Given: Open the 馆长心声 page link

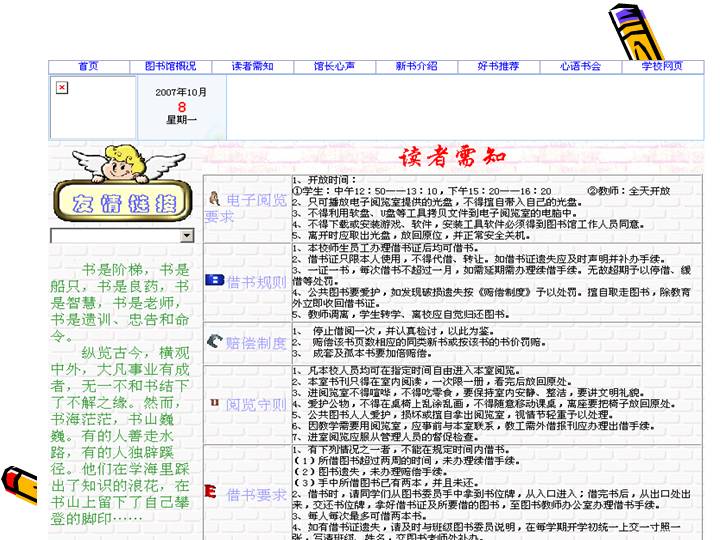Looking at the screenshot, I should pyautogui.click(x=335, y=66).
